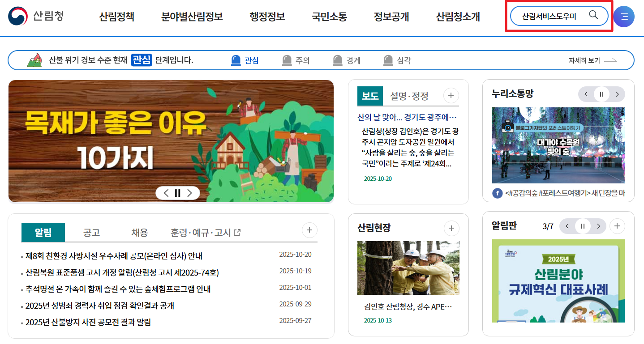
Task: Click the 경계 alert level siren icon
Action: 337,59
